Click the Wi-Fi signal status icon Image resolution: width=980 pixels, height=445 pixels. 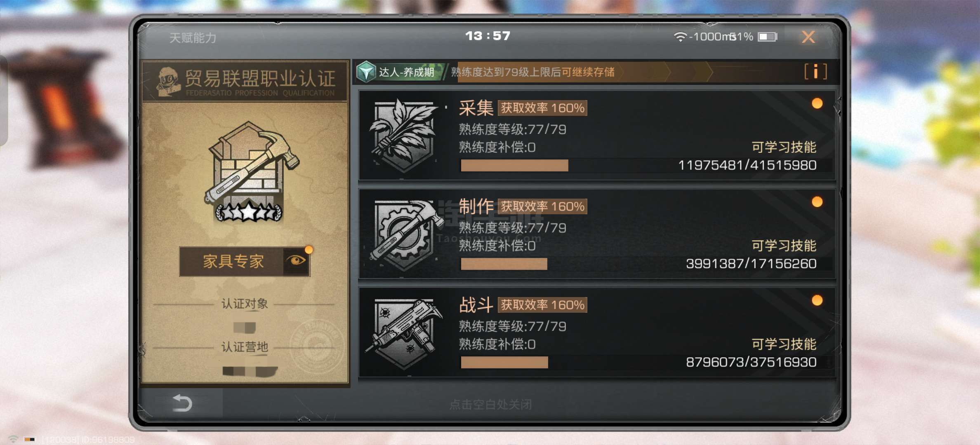(x=680, y=37)
